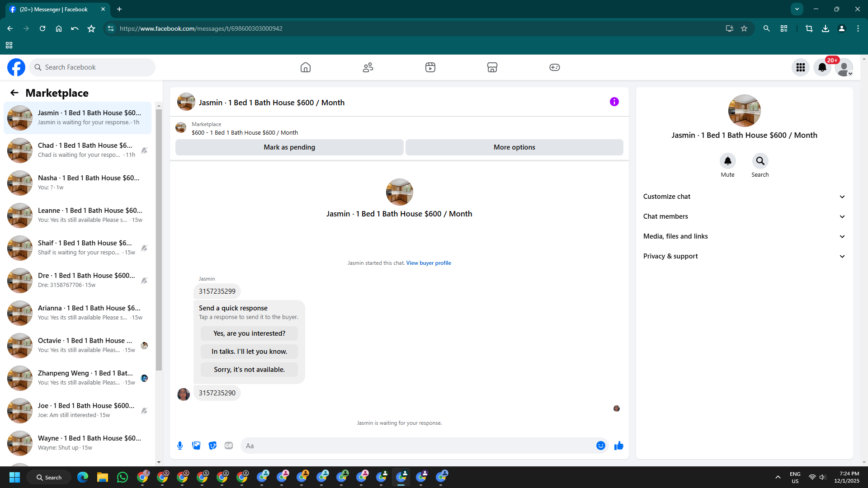
Task: Click Jasmin's avatar beside message 3157235290
Action: [x=184, y=394]
